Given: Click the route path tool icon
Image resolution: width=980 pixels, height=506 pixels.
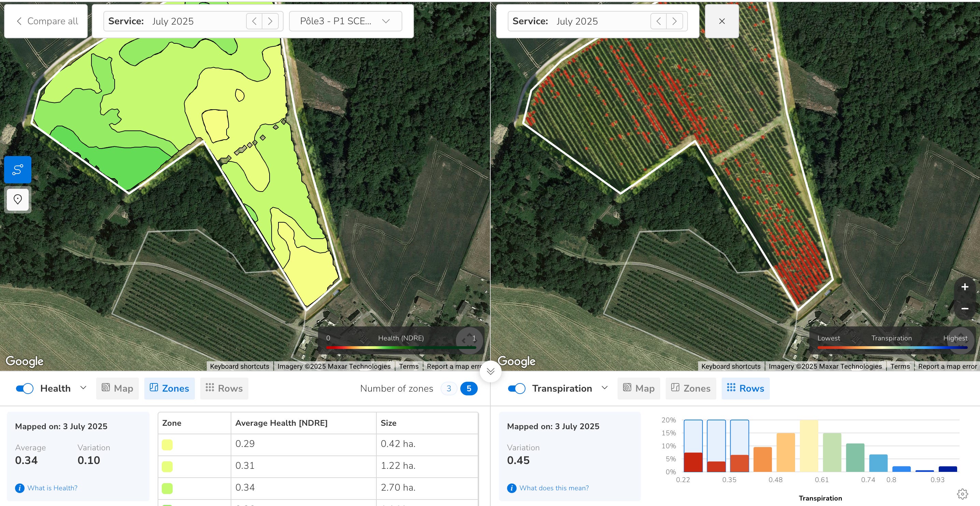Looking at the screenshot, I should pyautogui.click(x=17, y=169).
